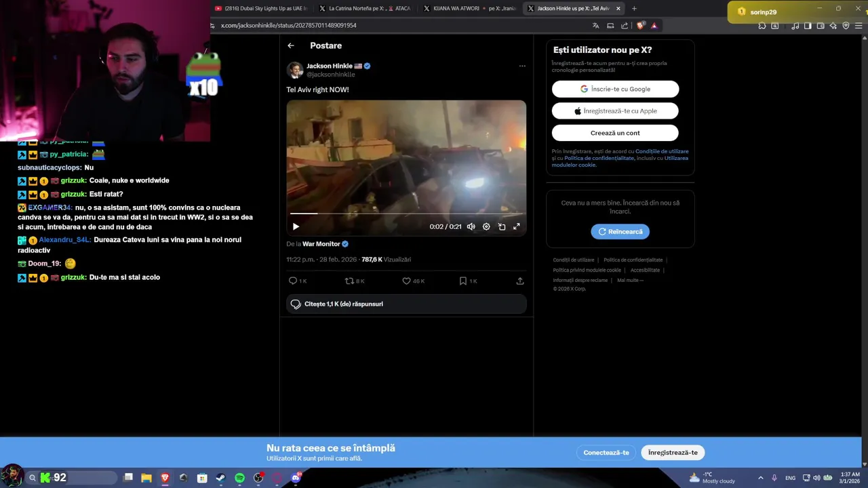Click the translate page icon in address bar
The width and height of the screenshot is (868, 488).
(x=595, y=26)
